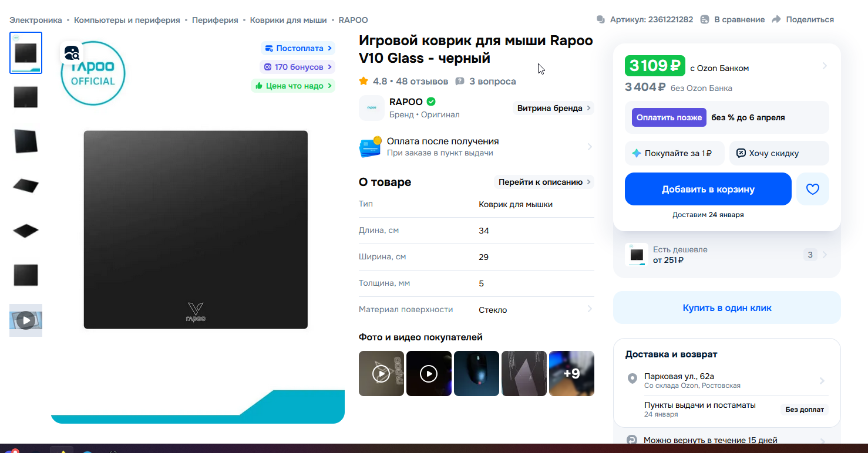Open the small RAPOO brand logo tile
The width and height of the screenshot is (868, 453).
click(x=372, y=108)
